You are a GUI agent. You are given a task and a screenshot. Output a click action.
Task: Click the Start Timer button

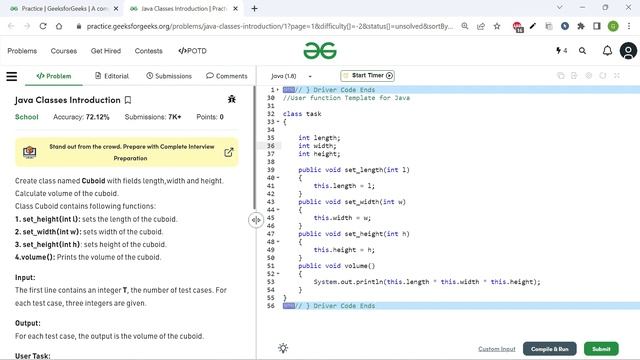point(367,76)
